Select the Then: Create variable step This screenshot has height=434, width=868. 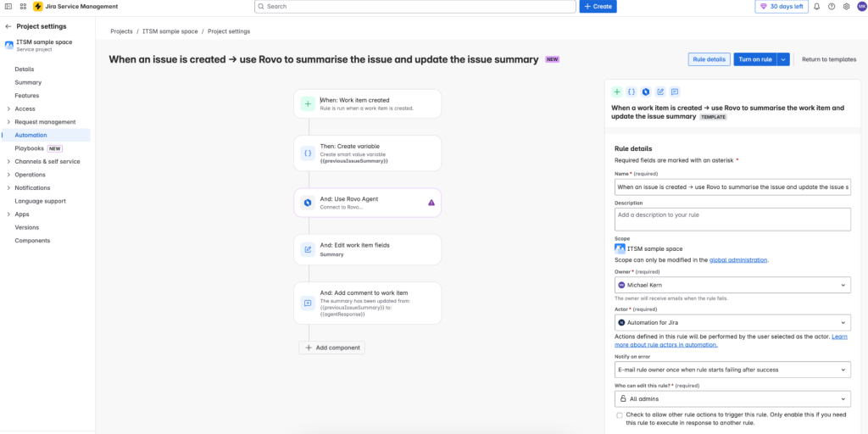click(368, 153)
